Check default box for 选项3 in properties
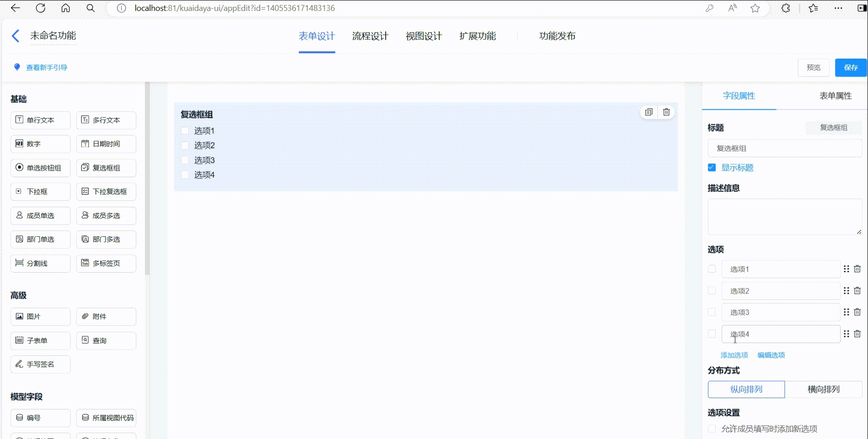The width and height of the screenshot is (868, 439). [x=712, y=312]
